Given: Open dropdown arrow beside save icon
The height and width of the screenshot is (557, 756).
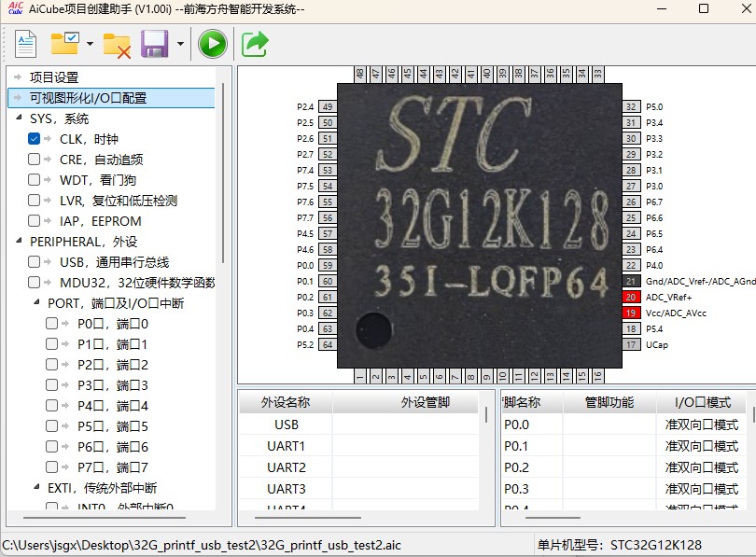Looking at the screenshot, I should click(x=180, y=44).
